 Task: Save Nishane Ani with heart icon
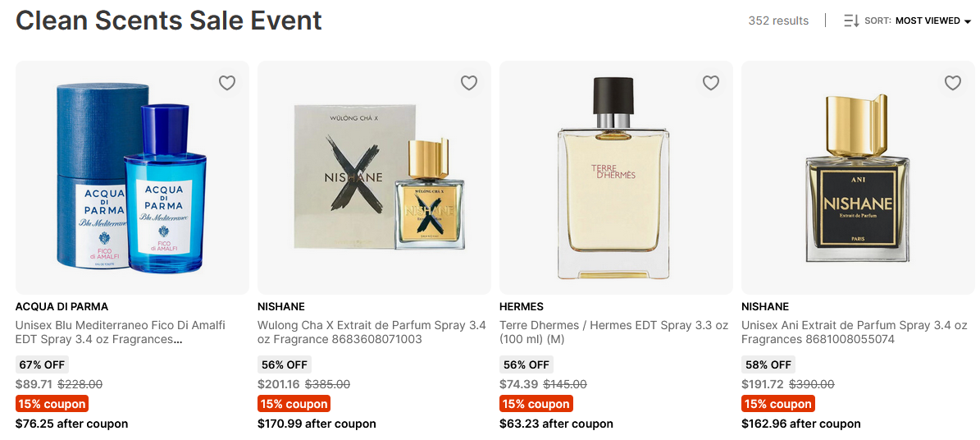[953, 83]
